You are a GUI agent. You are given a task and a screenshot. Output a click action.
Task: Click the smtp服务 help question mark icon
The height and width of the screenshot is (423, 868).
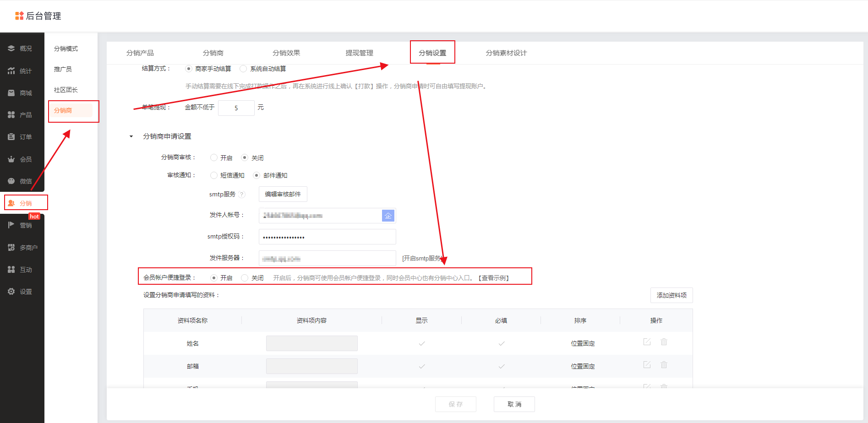(x=242, y=195)
